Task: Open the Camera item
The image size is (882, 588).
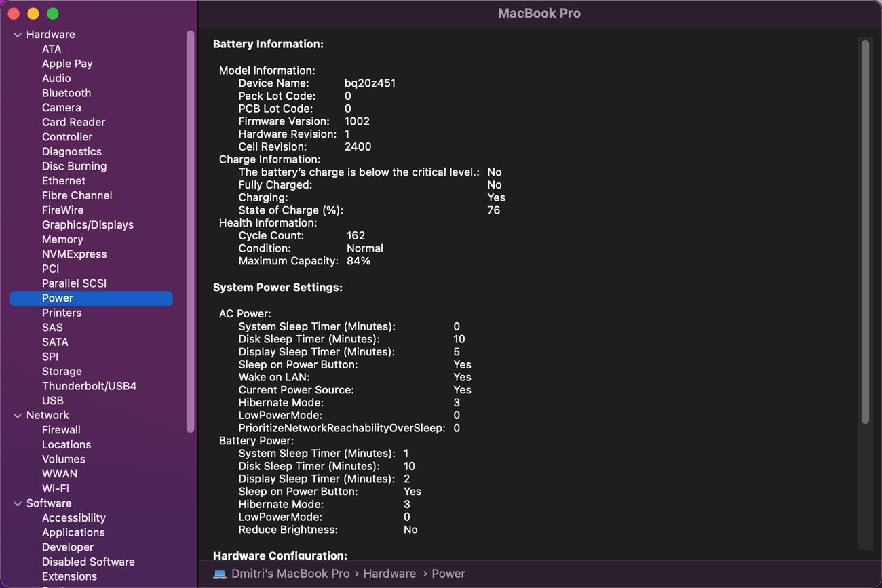Action: (x=61, y=107)
